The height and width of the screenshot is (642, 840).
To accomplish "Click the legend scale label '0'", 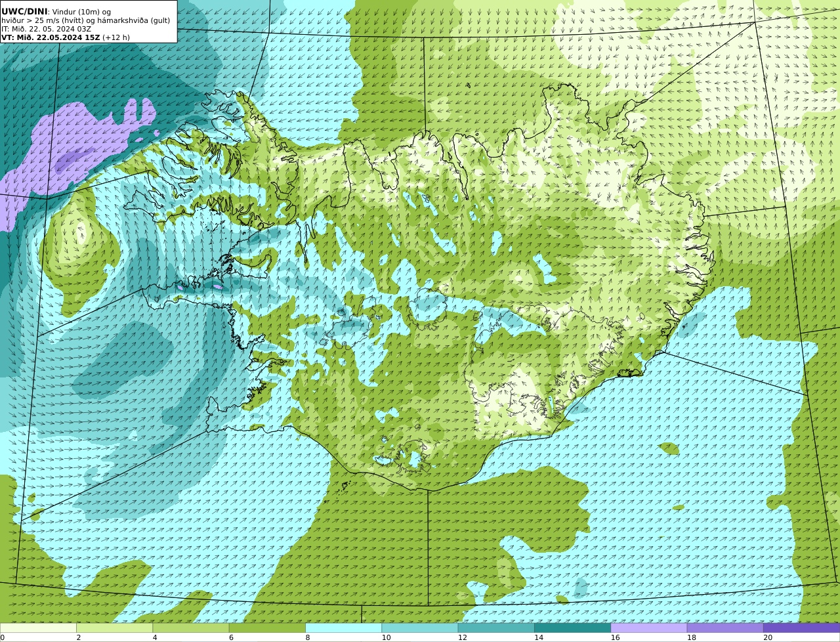I will click(x=3, y=637).
